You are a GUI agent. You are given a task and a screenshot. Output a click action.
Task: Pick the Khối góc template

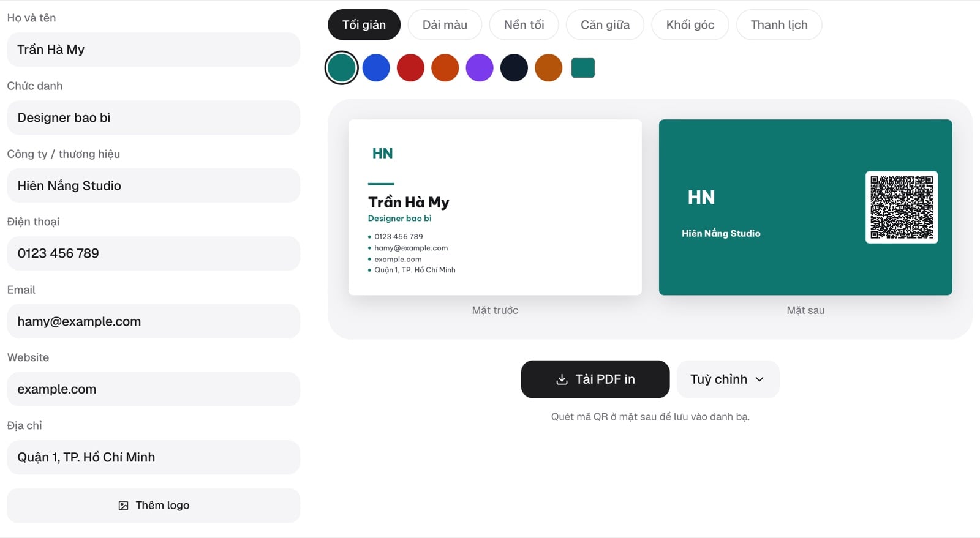(x=690, y=24)
